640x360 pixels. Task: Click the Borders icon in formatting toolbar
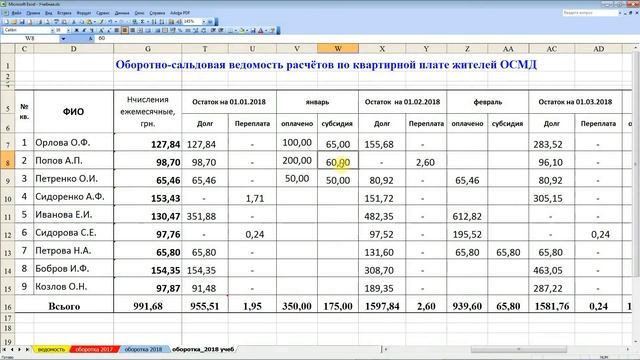click(231, 30)
